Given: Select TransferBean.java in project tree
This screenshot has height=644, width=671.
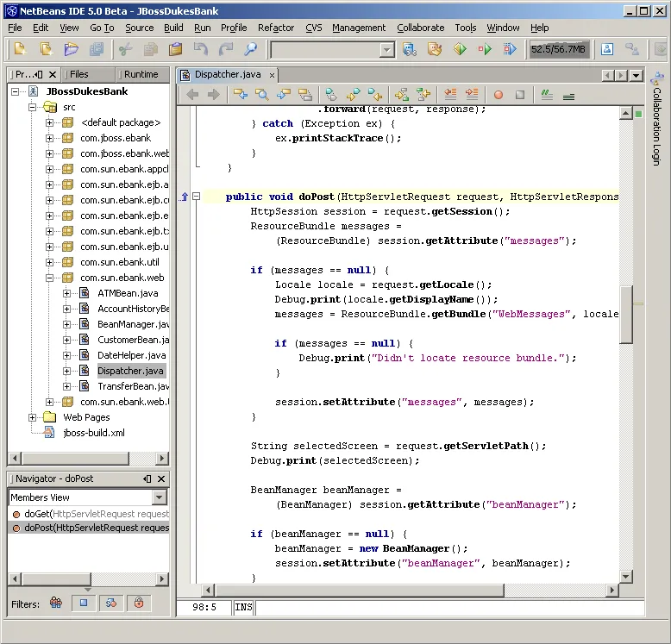Looking at the screenshot, I should (132, 386).
